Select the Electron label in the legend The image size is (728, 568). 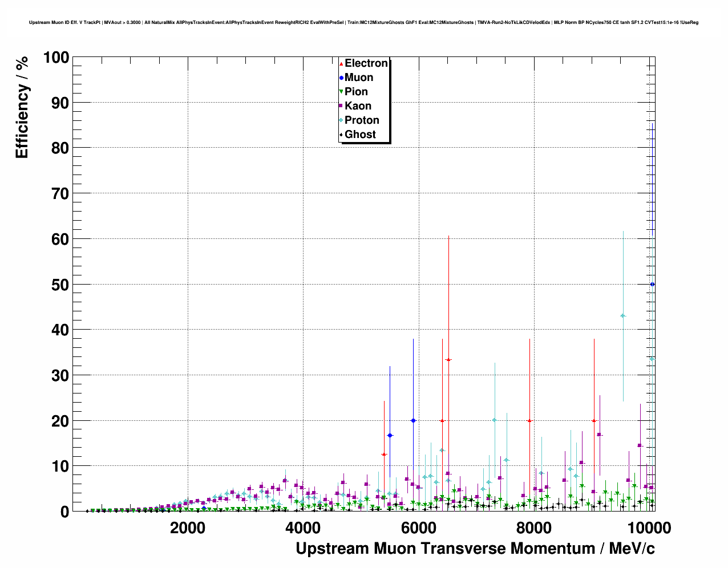(366, 63)
